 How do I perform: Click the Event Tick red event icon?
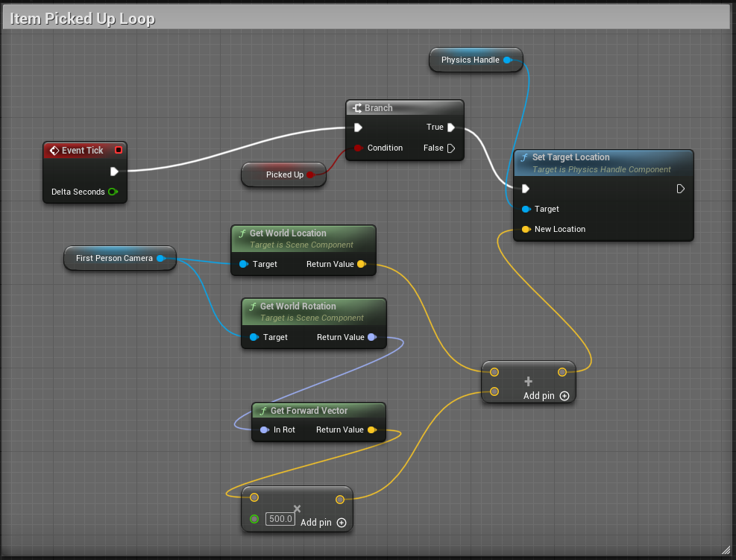(54, 151)
